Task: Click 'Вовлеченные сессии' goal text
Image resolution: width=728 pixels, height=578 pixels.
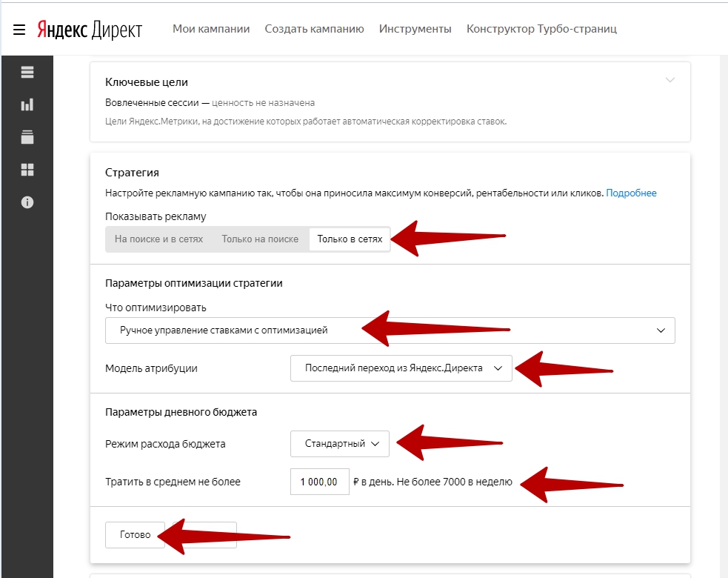Action: [x=153, y=103]
